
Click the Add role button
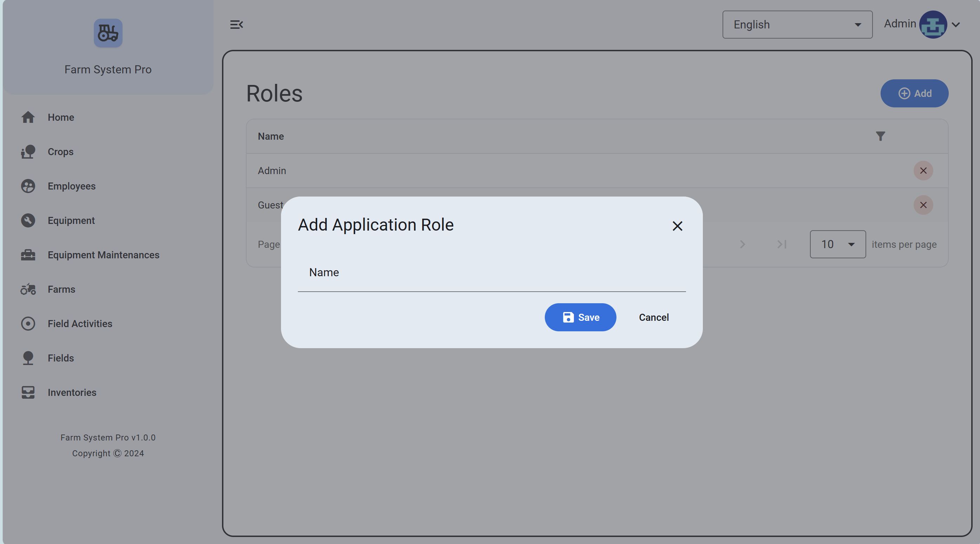coord(914,93)
